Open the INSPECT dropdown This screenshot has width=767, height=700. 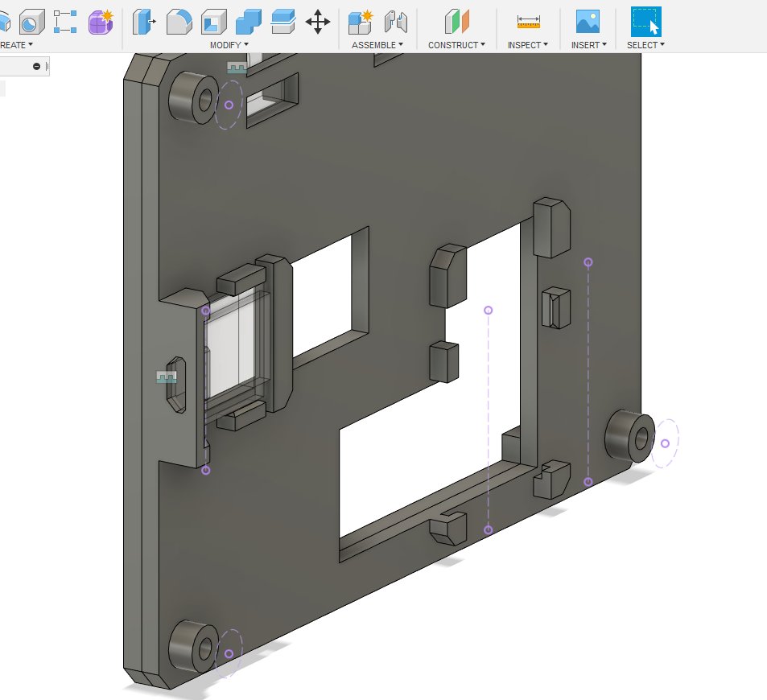point(527,45)
